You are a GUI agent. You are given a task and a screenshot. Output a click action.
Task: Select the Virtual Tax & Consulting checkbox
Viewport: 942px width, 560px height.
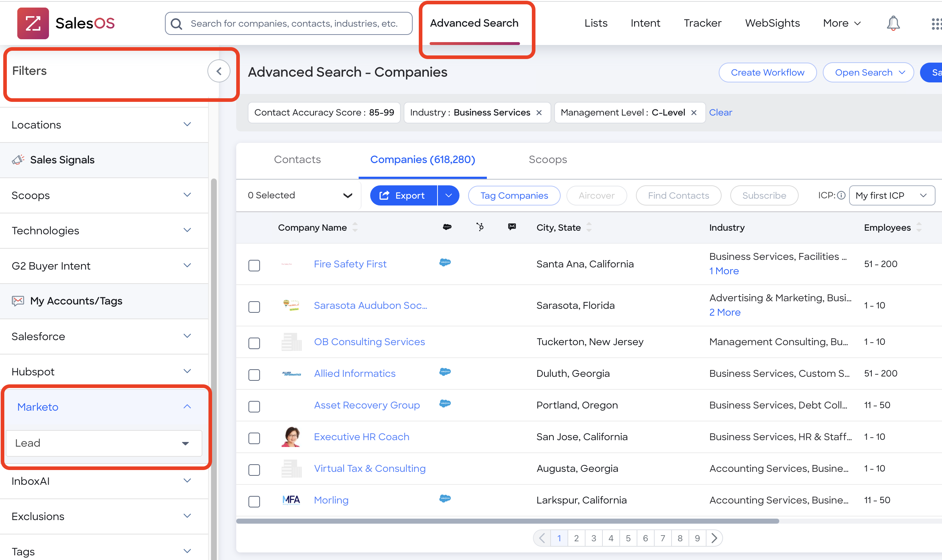click(254, 470)
